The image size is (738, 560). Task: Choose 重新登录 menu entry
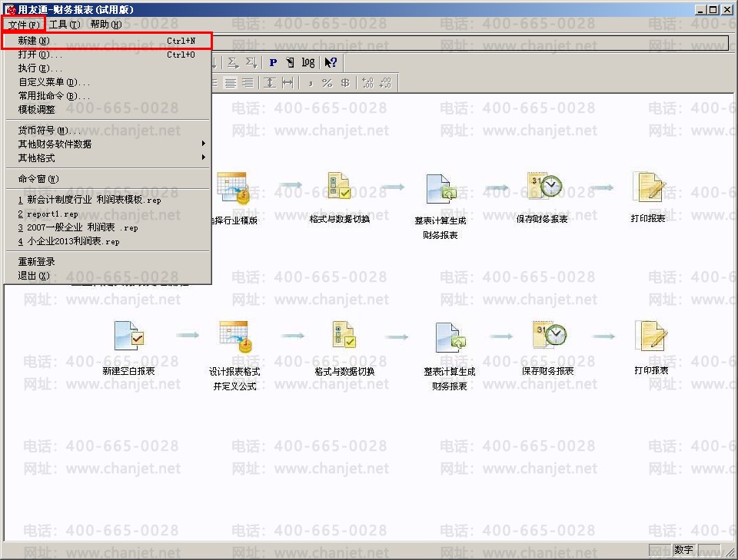tap(108, 261)
